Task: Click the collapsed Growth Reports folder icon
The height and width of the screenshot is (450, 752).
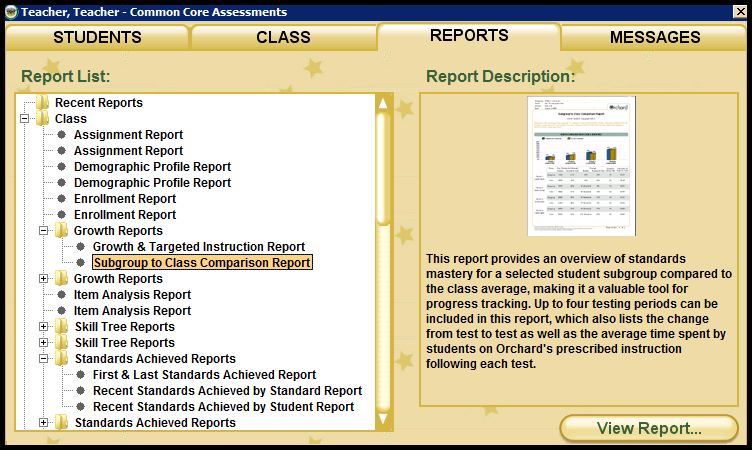Action: 61,278
